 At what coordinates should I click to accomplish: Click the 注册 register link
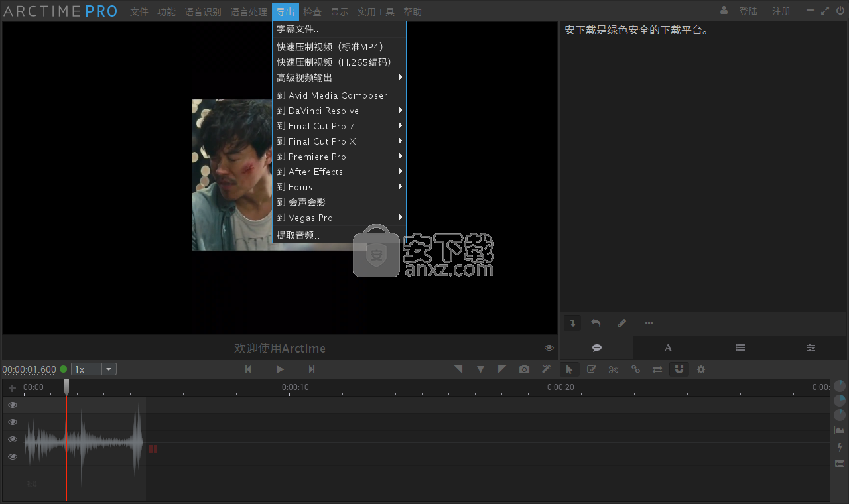pyautogui.click(x=781, y=11)
